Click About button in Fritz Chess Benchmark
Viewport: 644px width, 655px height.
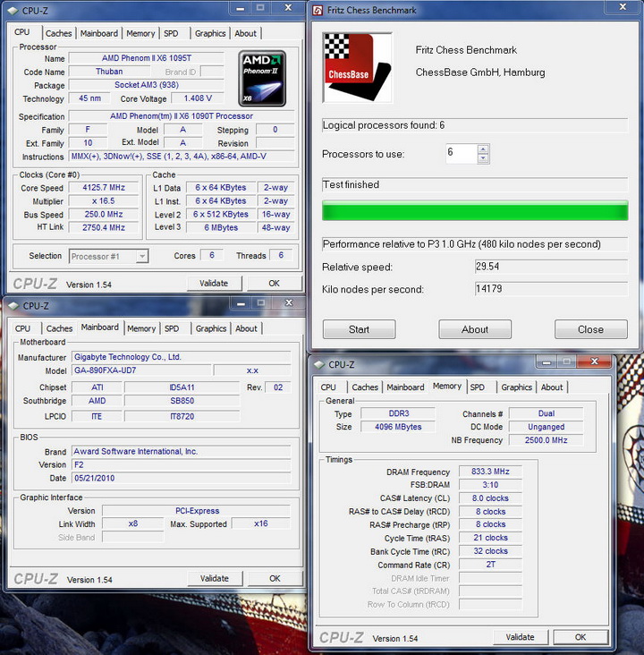(475, 329)
